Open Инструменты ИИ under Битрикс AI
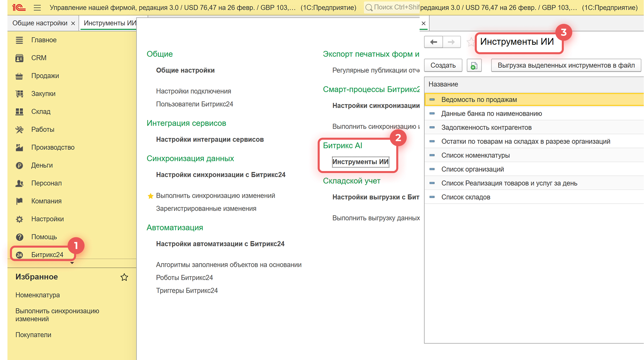This screenshot has width=644, height=360. point(360,162)
